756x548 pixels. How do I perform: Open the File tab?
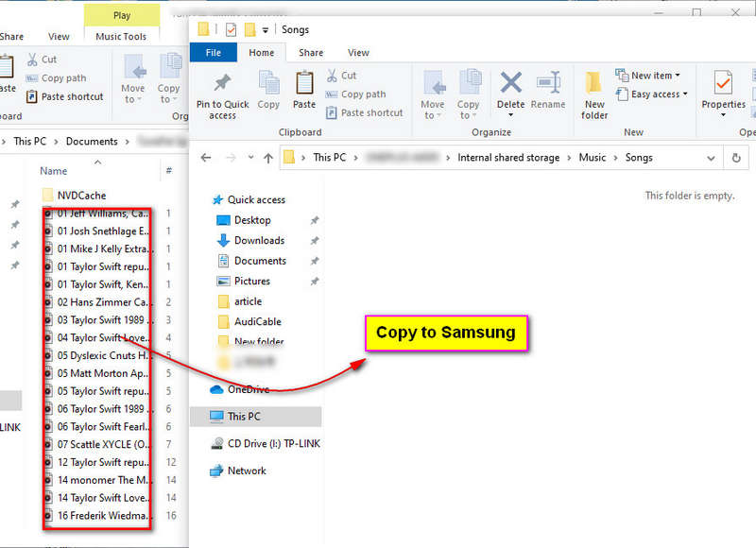point(214,53)
